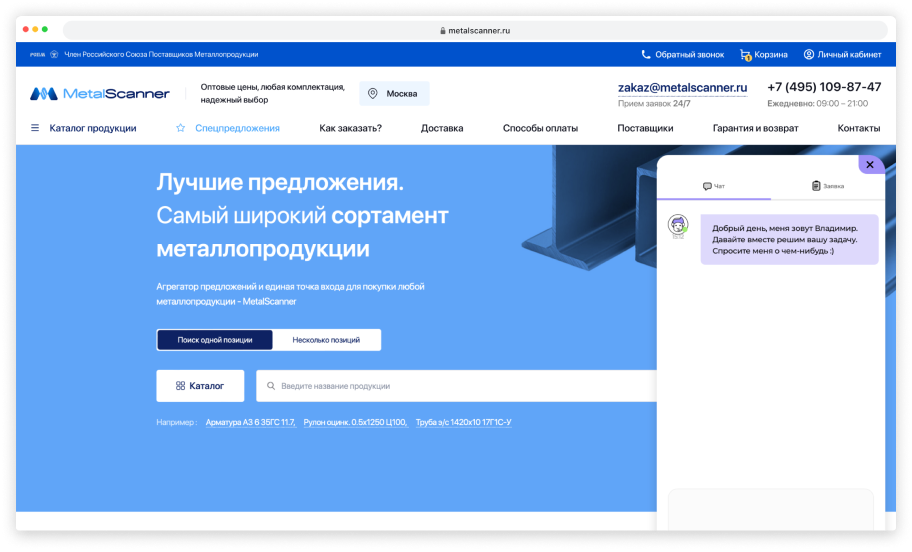The width and height of the screenshot is (912, 552).
Task: Open the Москва city selector
Action: coord(395,94)
